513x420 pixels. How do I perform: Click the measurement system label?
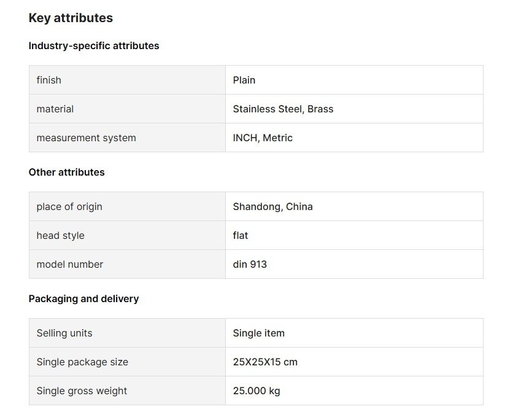(x=86, y=138)
